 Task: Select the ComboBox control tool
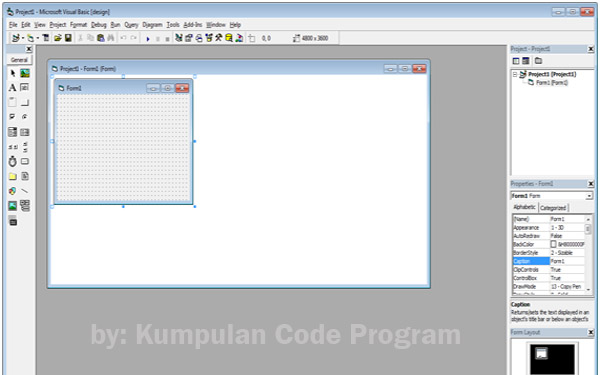[x=13, y=132]
